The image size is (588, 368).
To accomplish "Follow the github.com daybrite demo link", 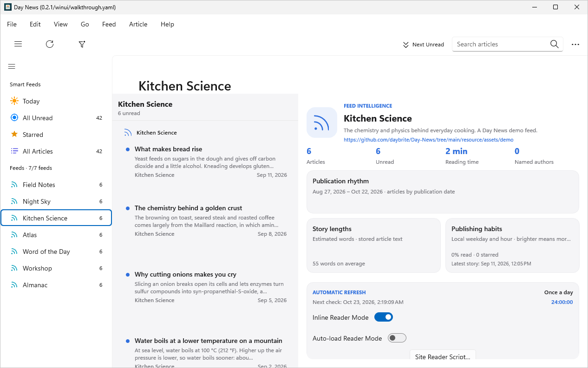I will click(x=429, y=140).
